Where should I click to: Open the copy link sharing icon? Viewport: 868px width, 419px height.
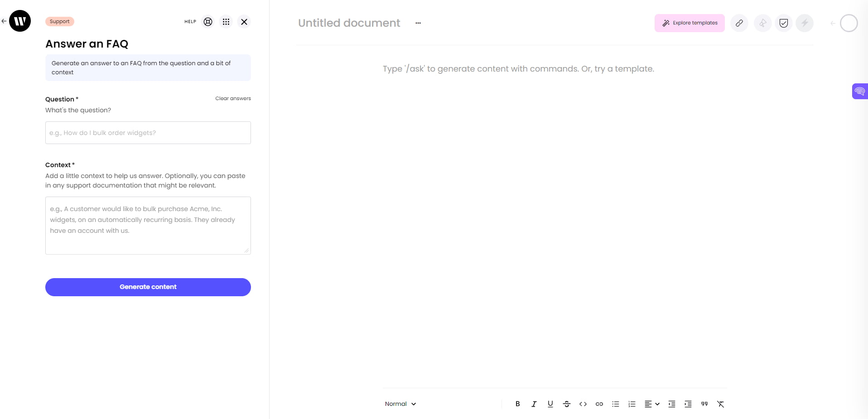[739, 23]
